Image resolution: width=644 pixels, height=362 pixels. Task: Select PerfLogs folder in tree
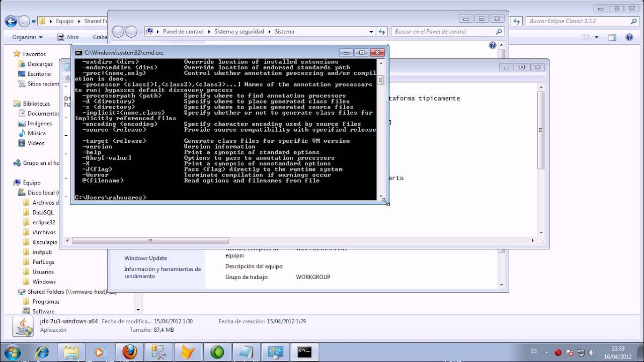click(43, 262)
